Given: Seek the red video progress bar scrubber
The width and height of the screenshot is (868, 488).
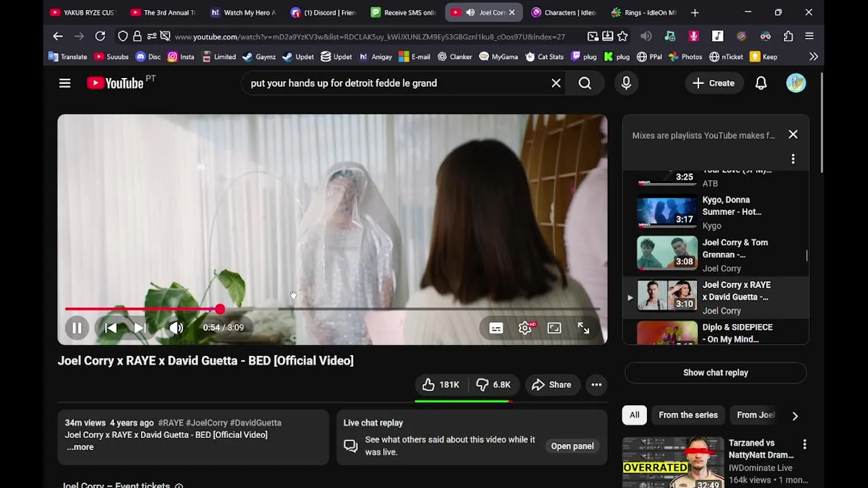Looking at the screenshot, I should (x=220, y=309).
